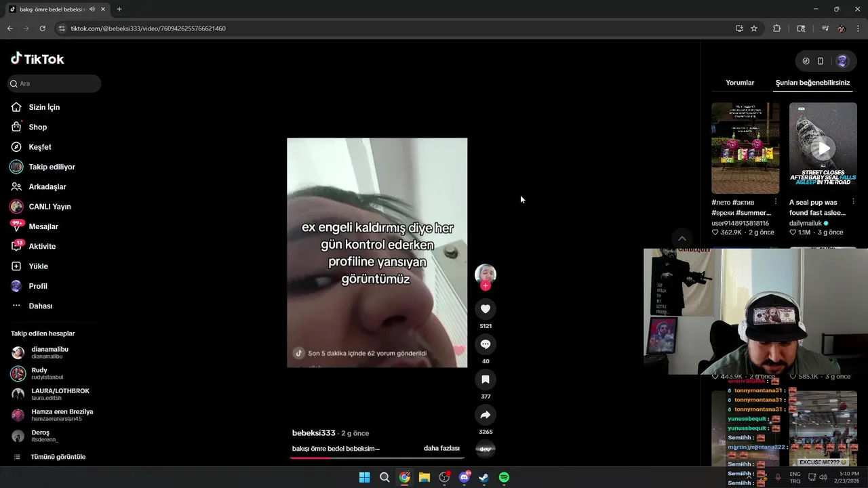Open Takip ediliyor following feed

(52, 167)
